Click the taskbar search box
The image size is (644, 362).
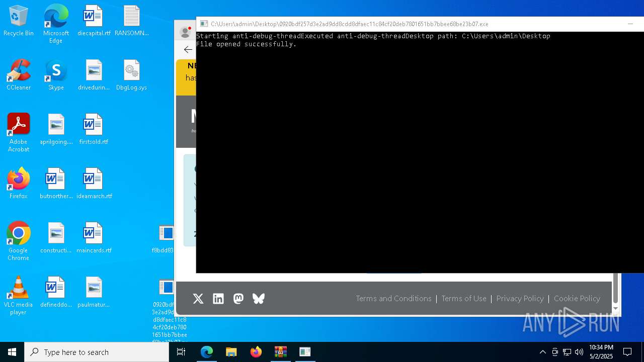(97, 352)
